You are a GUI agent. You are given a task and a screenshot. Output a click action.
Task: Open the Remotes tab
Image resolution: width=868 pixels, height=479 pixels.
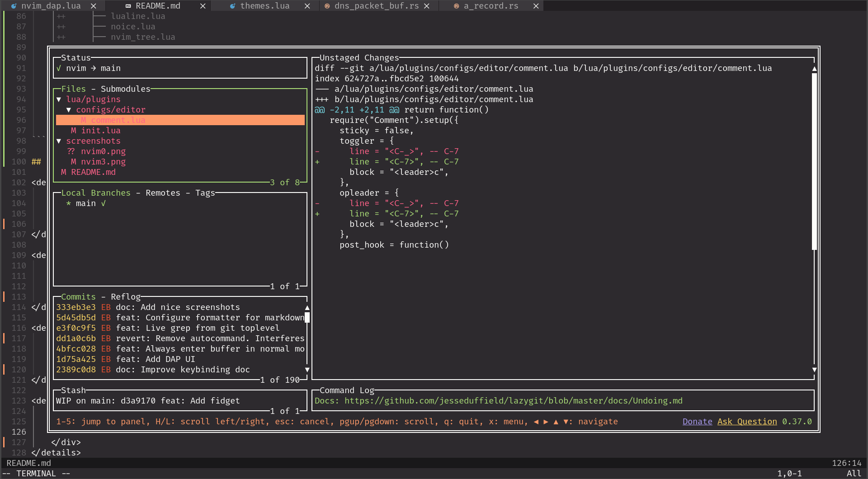[163, 193]
